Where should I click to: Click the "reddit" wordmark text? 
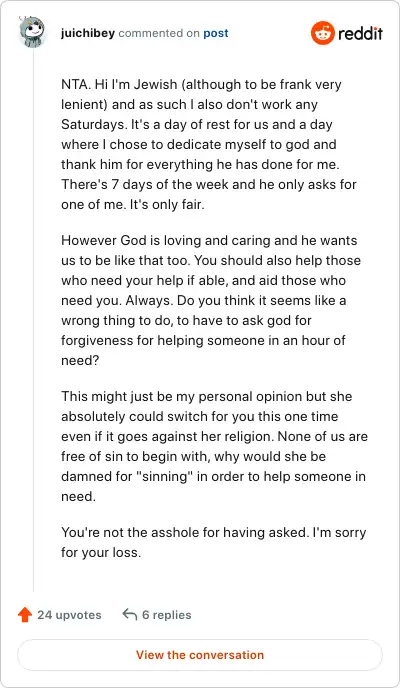coord(361,33)
